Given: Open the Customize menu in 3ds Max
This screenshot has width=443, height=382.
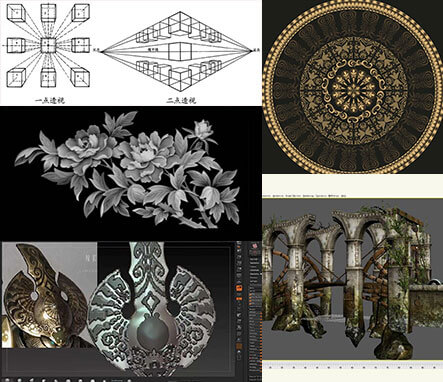Looking at the screenshot, I should [x=321, y=196].
